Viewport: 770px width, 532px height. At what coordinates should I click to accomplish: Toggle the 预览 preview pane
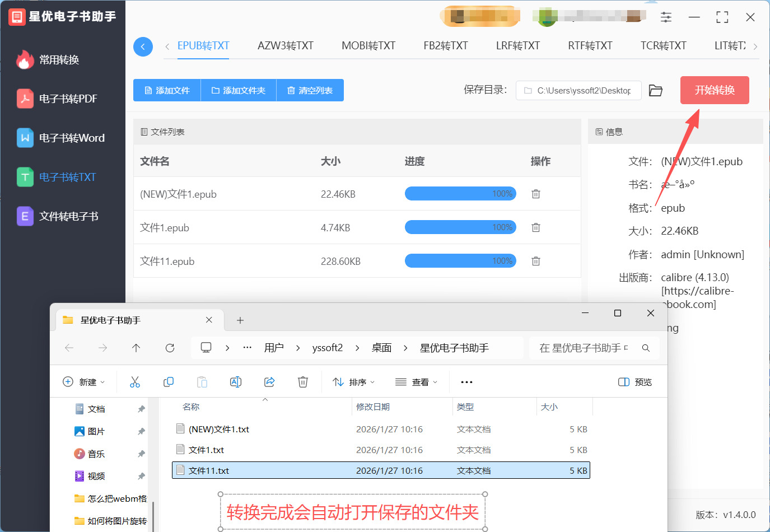(x=635, y=382)
